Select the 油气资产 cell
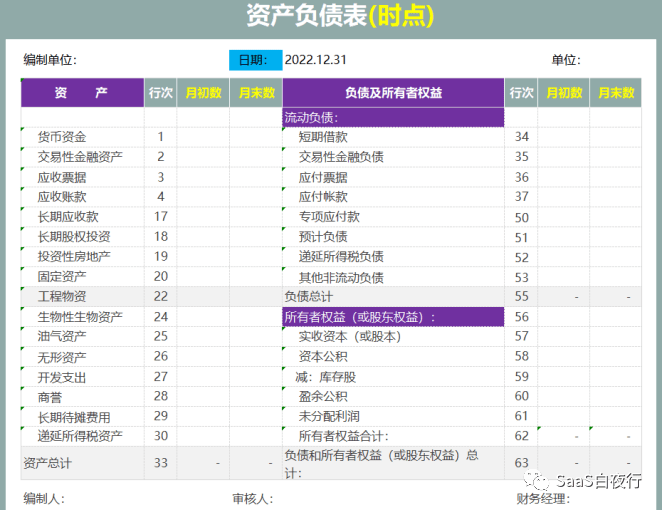This screenshot has width=663, height=510. 82,336
